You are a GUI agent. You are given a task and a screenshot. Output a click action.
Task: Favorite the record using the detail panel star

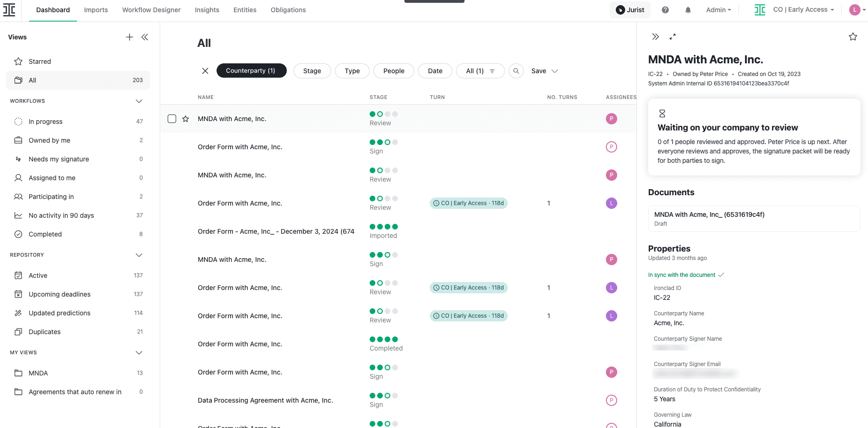coord(853,36)
